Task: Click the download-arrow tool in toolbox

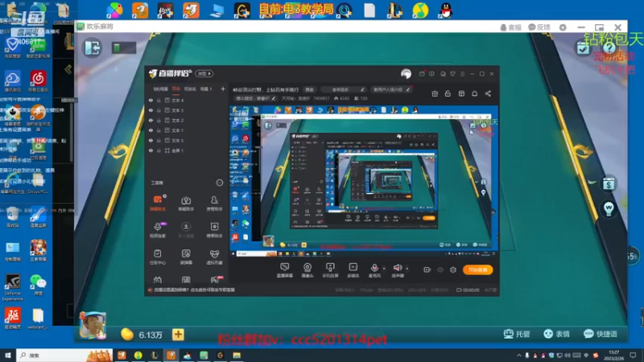Action: point(186,227)
